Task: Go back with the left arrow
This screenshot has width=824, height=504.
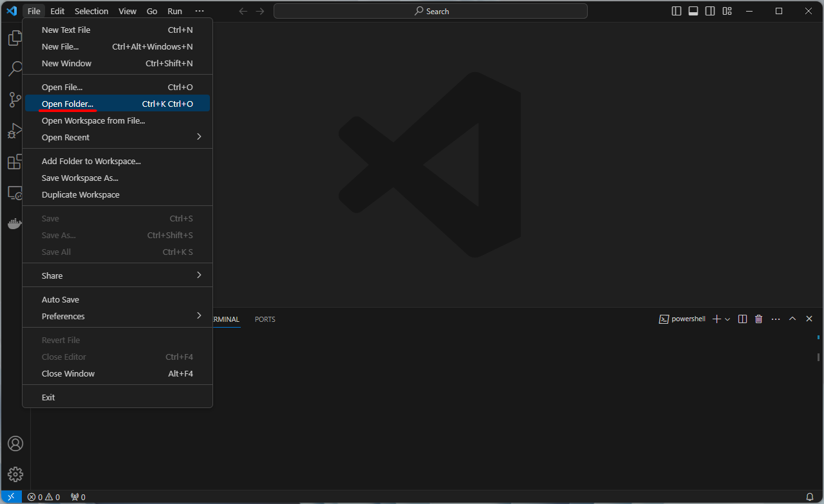Action: click(243, 11)
